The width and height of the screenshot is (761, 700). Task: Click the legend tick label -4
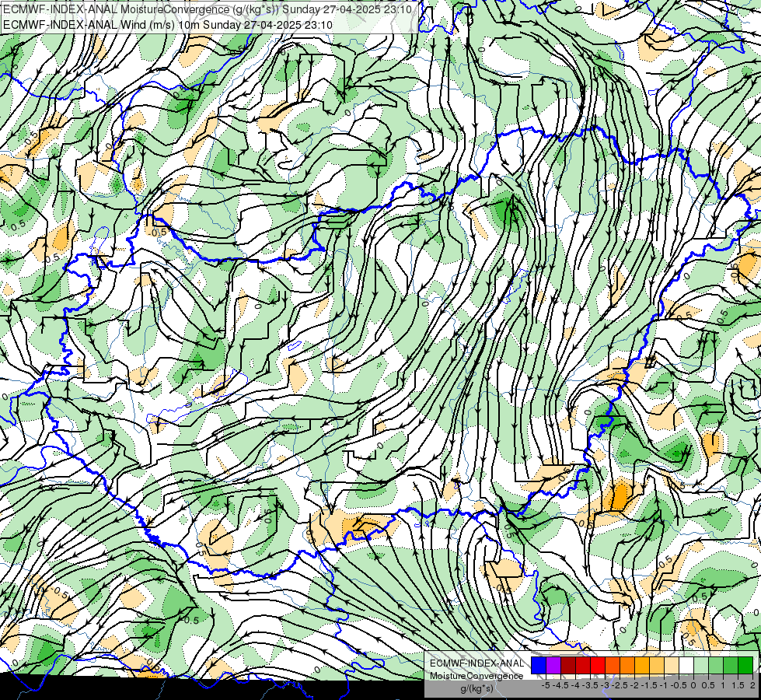click(575, 685)
